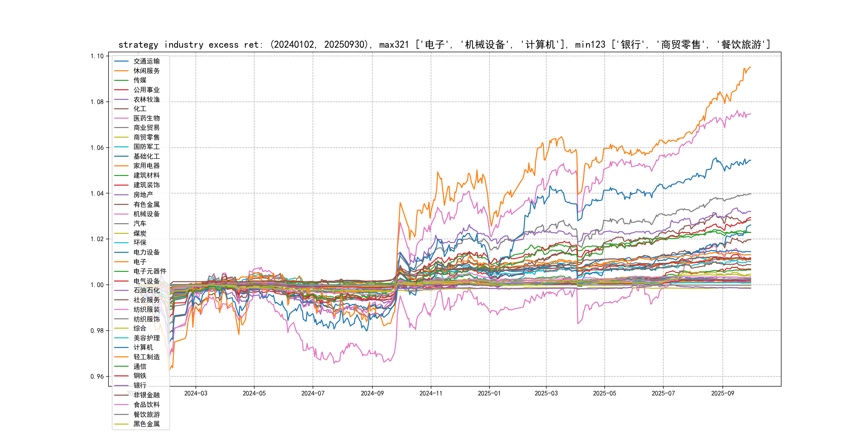Select the 有色金属 legend label
The image size is (868, 434).
coord(146,204)
